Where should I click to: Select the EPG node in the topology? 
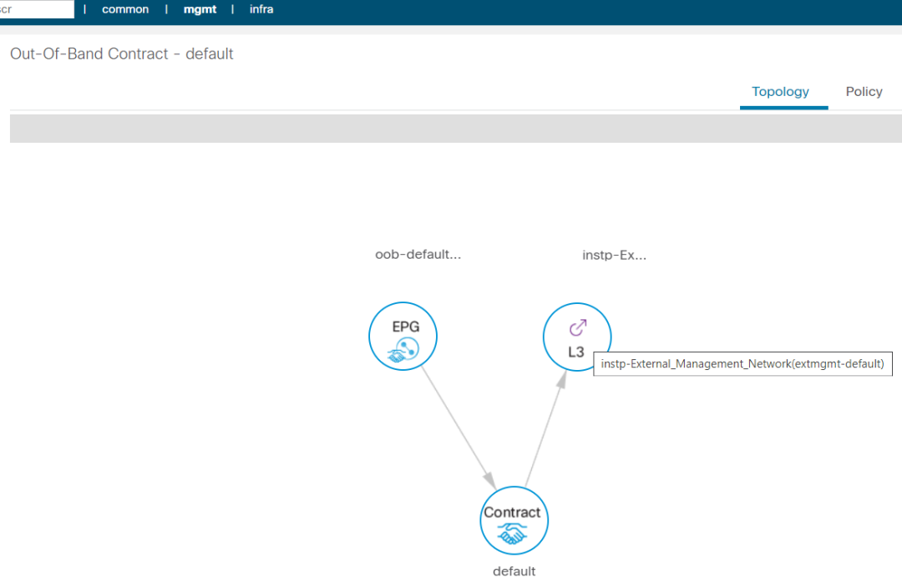coord(403,336)
